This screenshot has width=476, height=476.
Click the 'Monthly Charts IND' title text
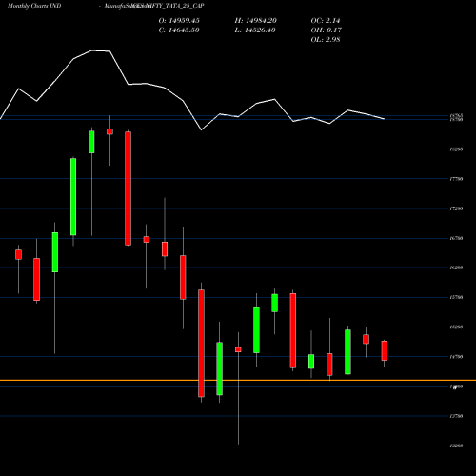click(34, 6)
